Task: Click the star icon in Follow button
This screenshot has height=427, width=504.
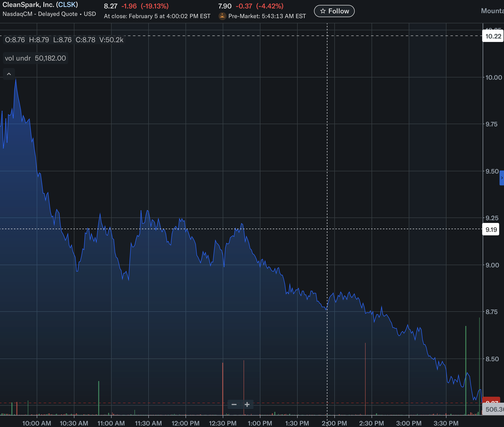Action: [x=323, y=11]
